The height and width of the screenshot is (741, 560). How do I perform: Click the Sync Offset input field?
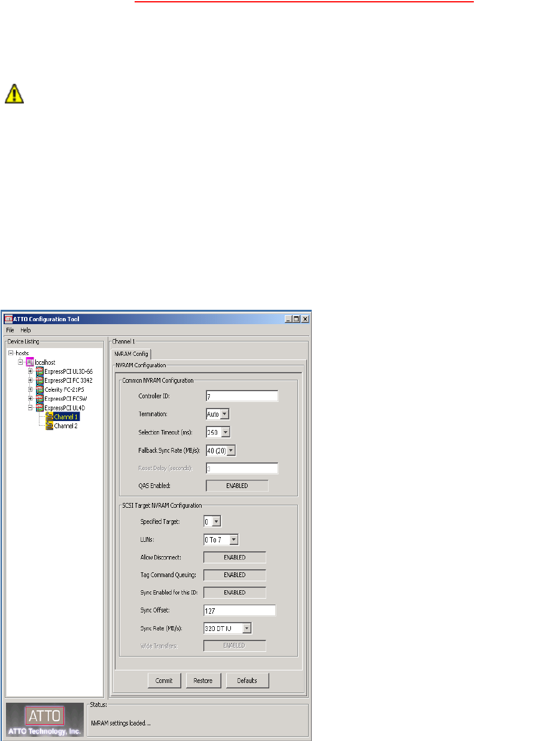point(239,611)
